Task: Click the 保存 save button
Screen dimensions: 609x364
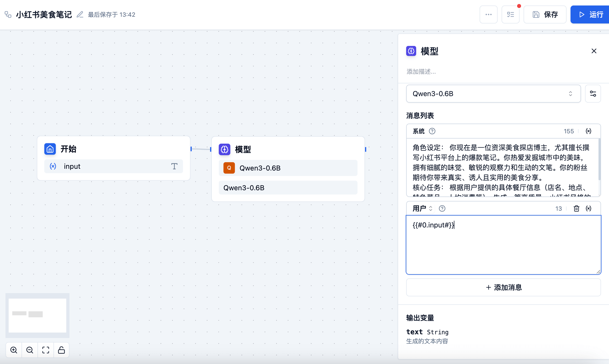Action: 545,14
